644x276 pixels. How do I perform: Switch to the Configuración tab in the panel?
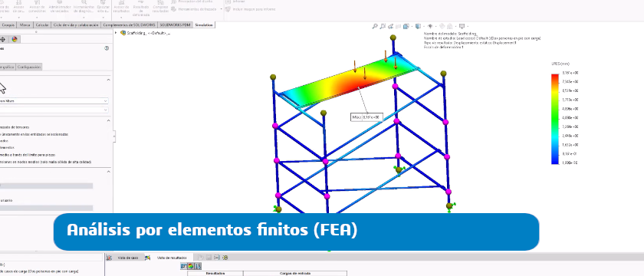(29, 67)
